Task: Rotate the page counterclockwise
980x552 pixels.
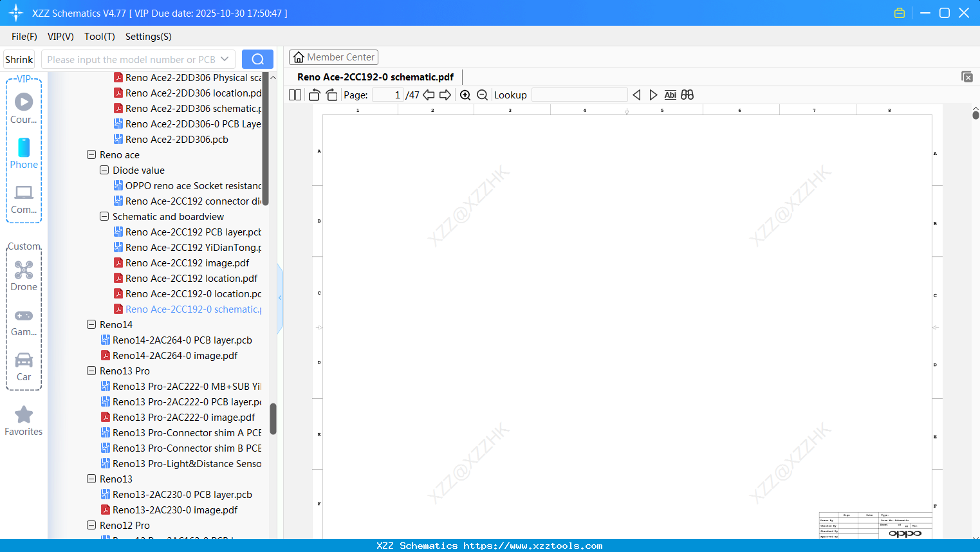Action: pyautogui.click(x=314, y=95)
